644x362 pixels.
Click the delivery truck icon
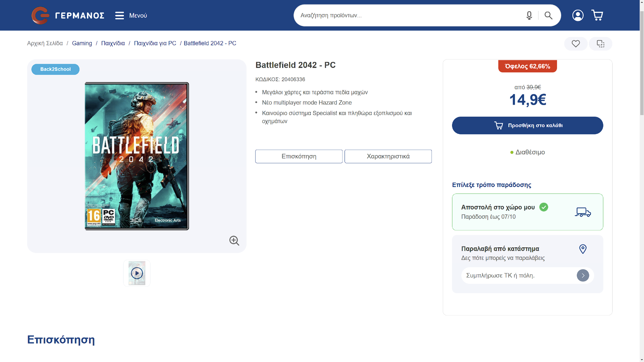coord(583,212)
